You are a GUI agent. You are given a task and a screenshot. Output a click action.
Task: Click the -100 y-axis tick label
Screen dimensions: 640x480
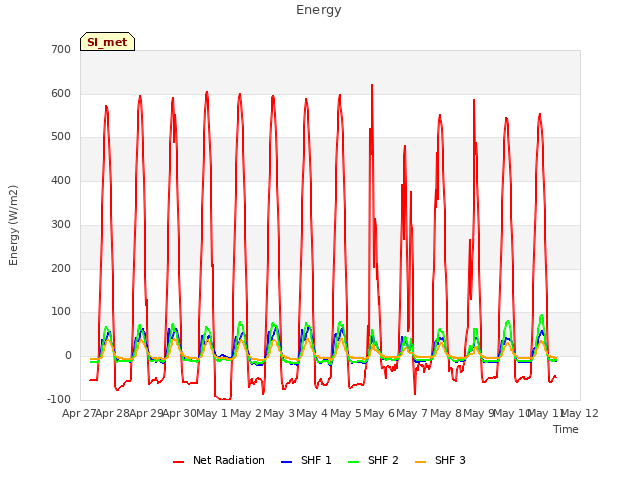point(59,399)
